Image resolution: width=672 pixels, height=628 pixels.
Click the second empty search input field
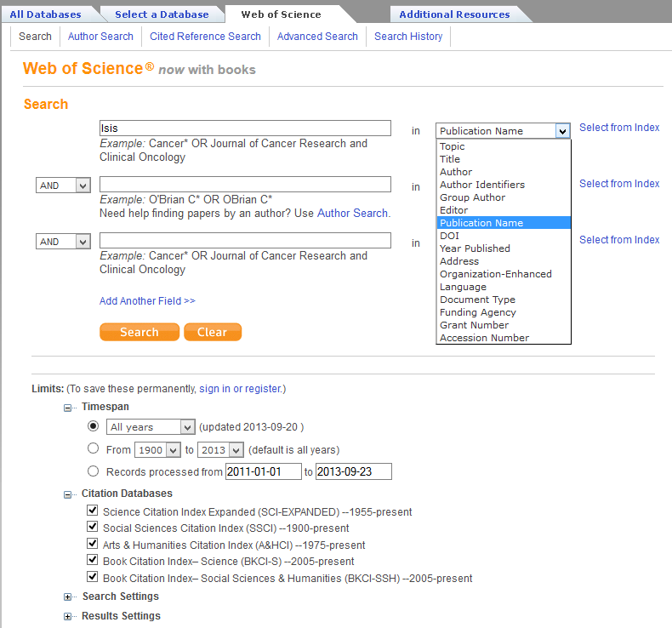coord(245,185)
